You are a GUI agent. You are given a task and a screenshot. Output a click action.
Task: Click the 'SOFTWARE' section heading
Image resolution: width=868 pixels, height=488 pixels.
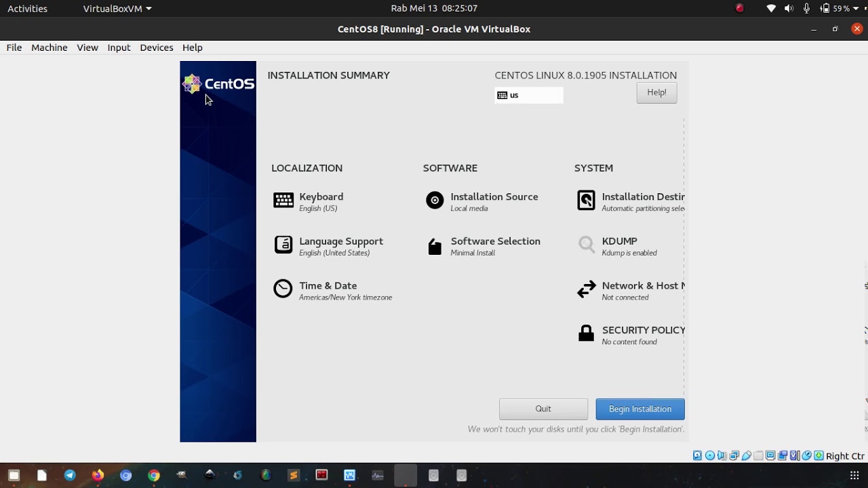(x=450, y=168)
